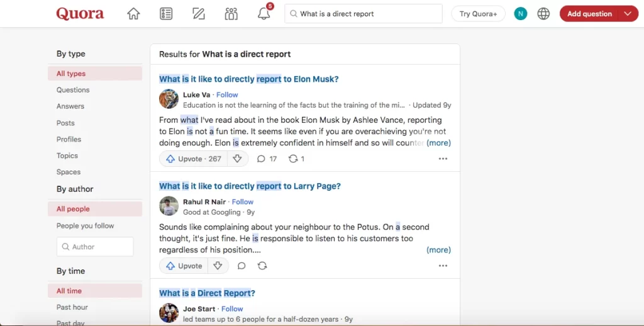The width and height of the screenshot is (644, 326).
Task: Select All time filter
Action: 95,291
